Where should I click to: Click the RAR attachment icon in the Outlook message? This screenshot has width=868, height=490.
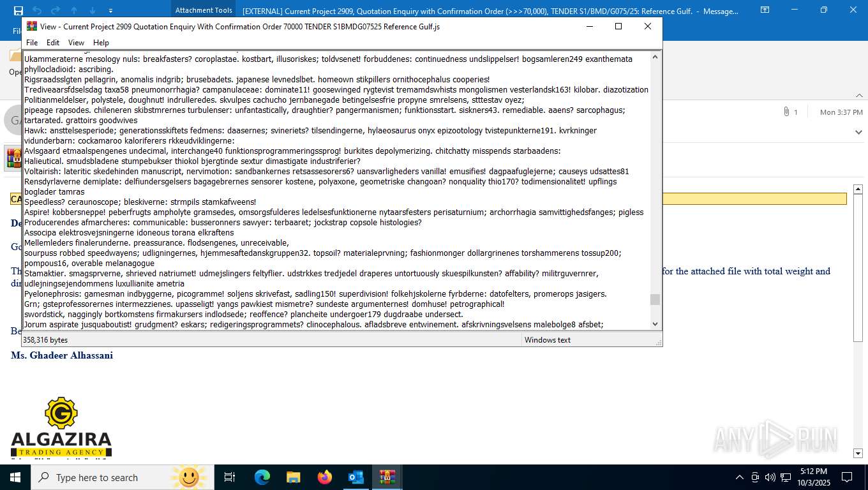pyautogui.click(x=13, y=158)
